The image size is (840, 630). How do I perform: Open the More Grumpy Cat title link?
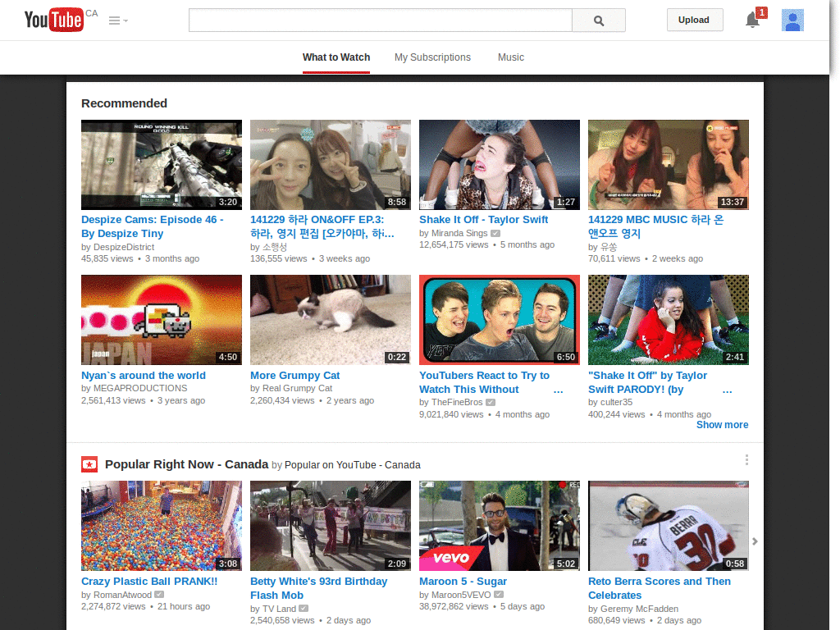[294, 376]
